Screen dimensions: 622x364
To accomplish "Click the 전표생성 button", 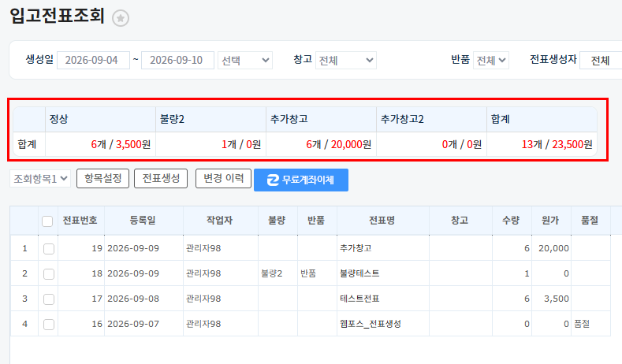I will point(161,178).
